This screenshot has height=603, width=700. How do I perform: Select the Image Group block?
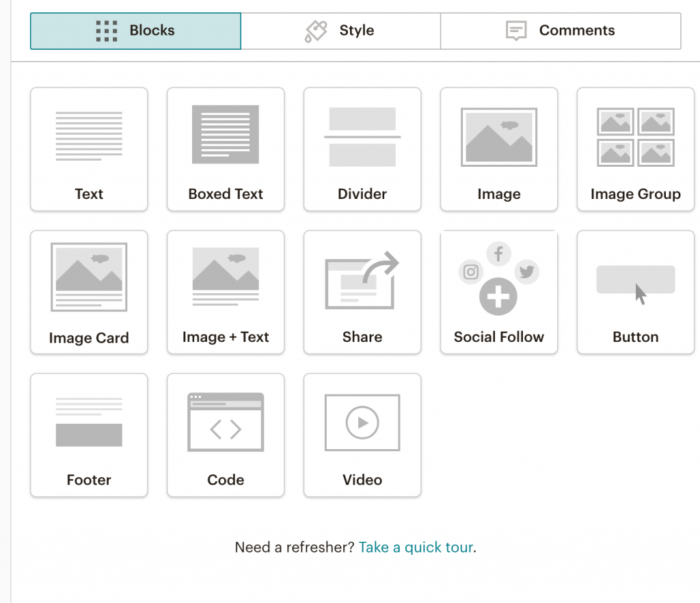coord(635,149)
